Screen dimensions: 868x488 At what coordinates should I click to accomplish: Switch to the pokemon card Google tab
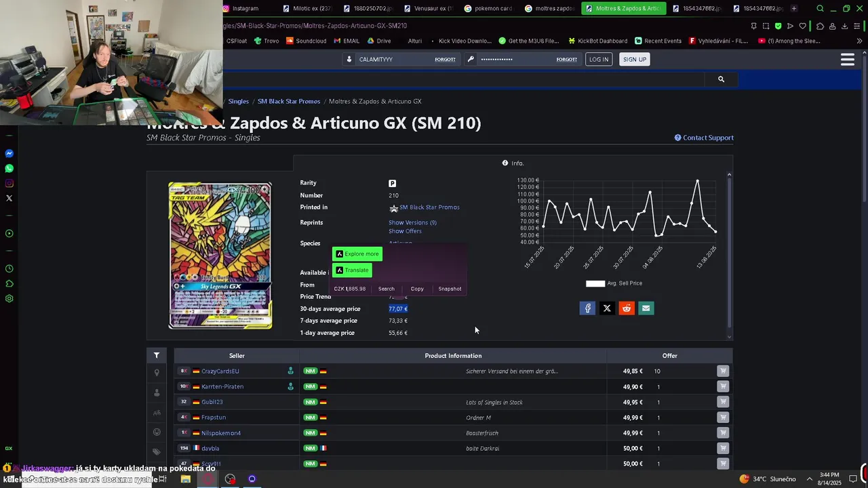(488, 8)
